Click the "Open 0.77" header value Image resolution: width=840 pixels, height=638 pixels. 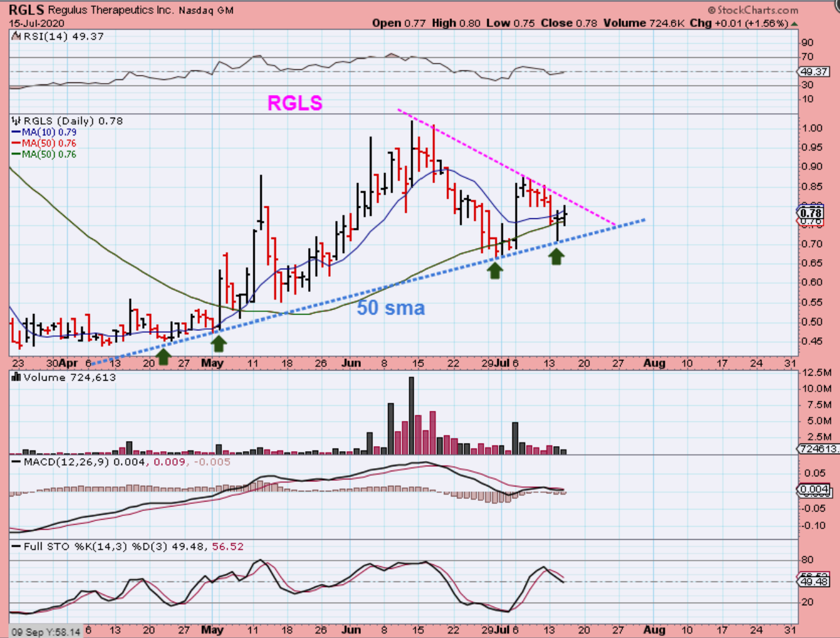tap(399, 23)
